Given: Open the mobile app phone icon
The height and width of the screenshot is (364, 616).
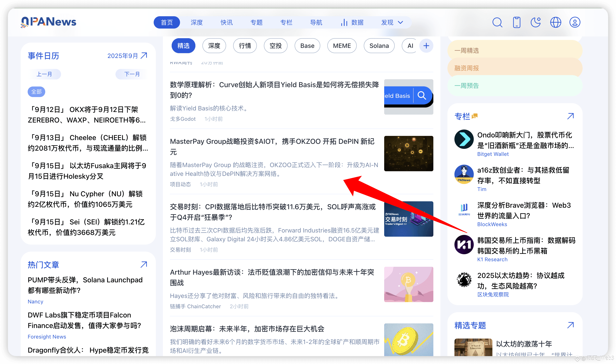Looking at the screenshot, I should (x=516, y=22).
